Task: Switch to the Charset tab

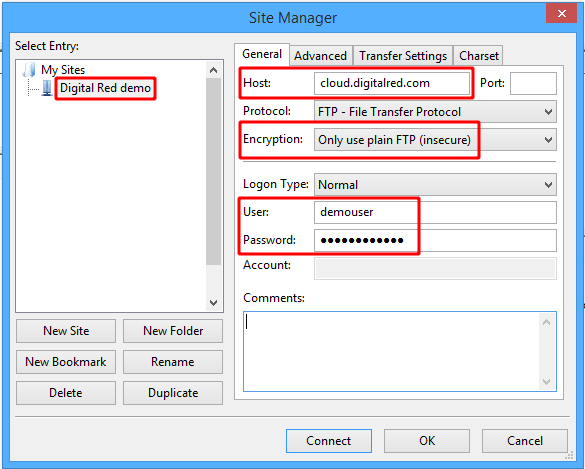Action: (x=479, y=56)
